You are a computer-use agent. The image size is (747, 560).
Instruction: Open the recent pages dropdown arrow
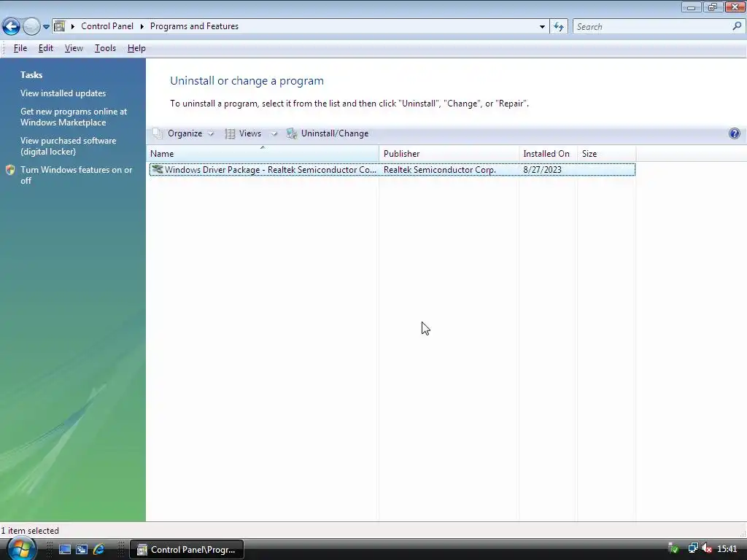tap(46, 27)
